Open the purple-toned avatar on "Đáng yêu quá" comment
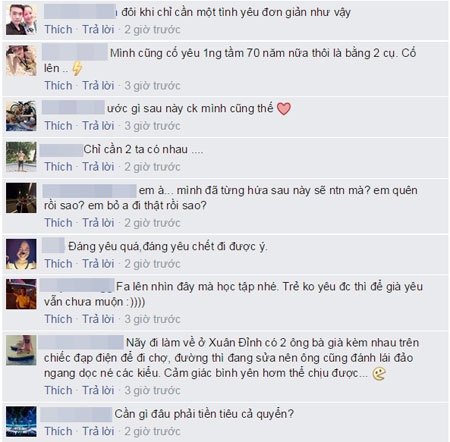 (x=21, y=254)
